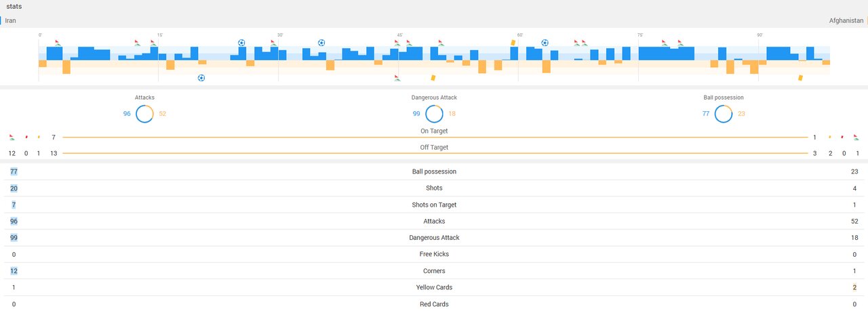Click Afghanistan's goal ball icon below the timeline
Viewport: 868px width, 311px height.
pos(201,78)
